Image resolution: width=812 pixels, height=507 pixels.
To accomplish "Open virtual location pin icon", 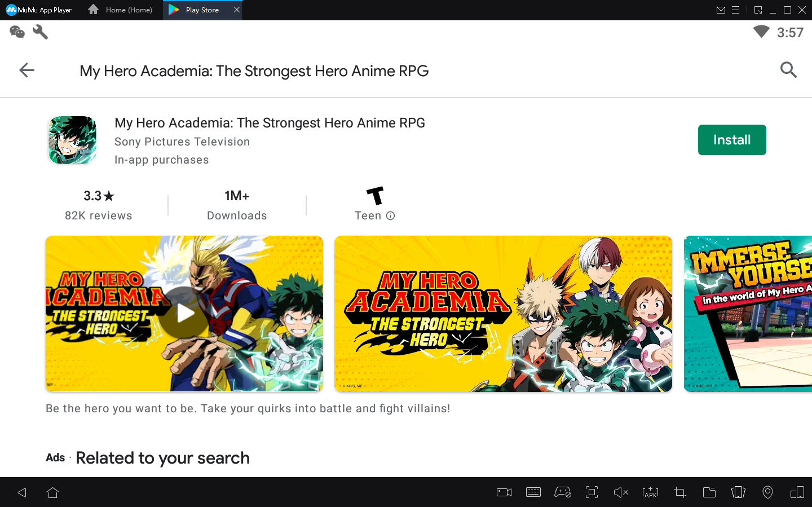I will point(767,492).
